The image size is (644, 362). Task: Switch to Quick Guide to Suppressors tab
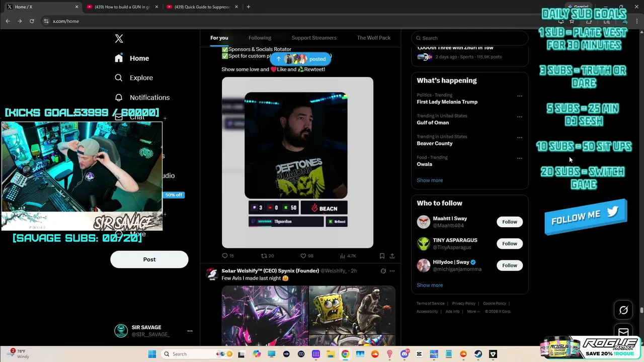[x=201, y=7]
